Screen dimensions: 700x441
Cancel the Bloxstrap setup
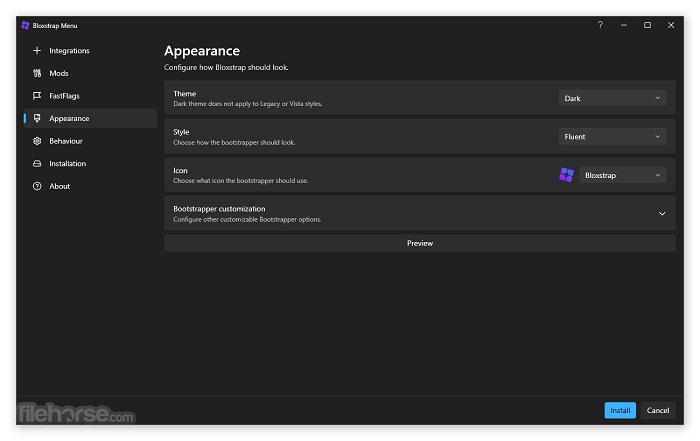[658, 410]
